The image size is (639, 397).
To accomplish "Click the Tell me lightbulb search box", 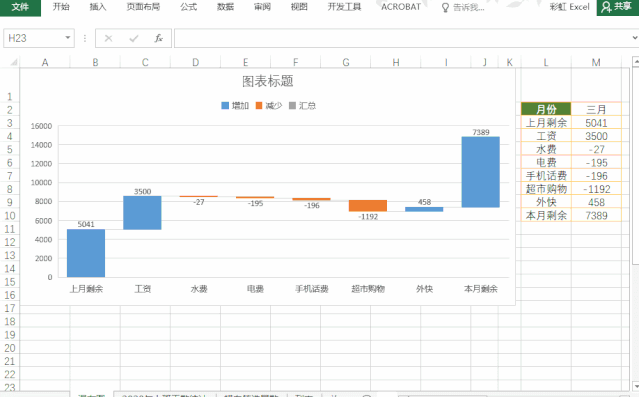I will point(463,7).
